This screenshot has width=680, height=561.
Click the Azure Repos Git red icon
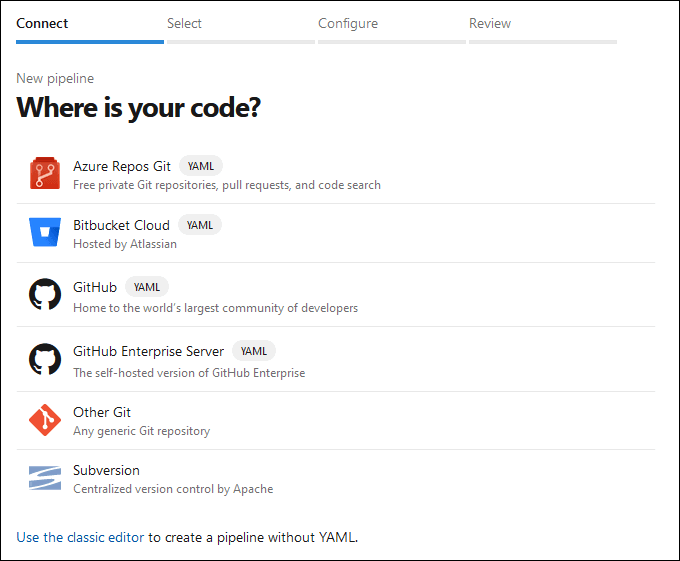coord(45,174)
